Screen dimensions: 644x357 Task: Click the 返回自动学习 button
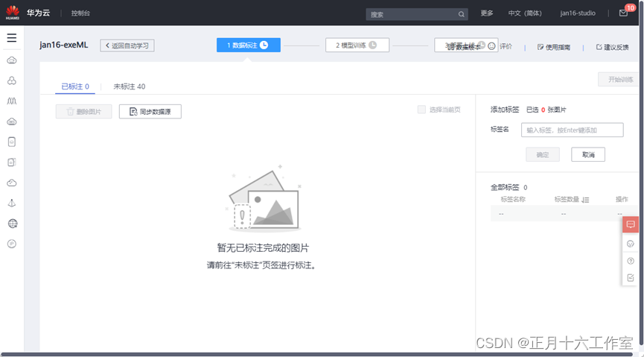coord(127,45)
